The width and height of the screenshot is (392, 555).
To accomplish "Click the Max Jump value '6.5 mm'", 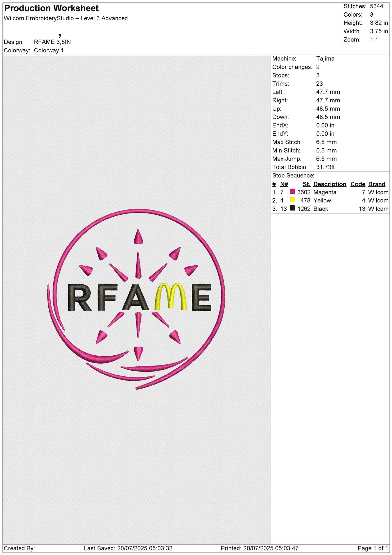I will 326,159.
